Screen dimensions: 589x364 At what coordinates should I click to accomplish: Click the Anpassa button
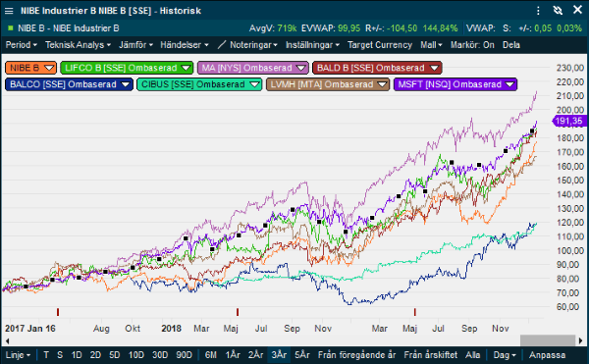point(547,355)
